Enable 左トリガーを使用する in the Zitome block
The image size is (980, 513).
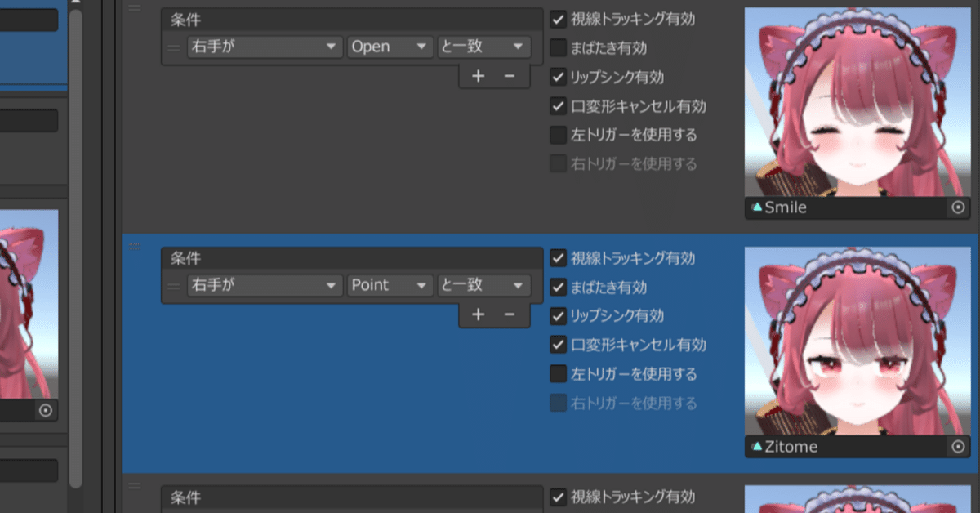pyautogui.click(x=559, y=373)
